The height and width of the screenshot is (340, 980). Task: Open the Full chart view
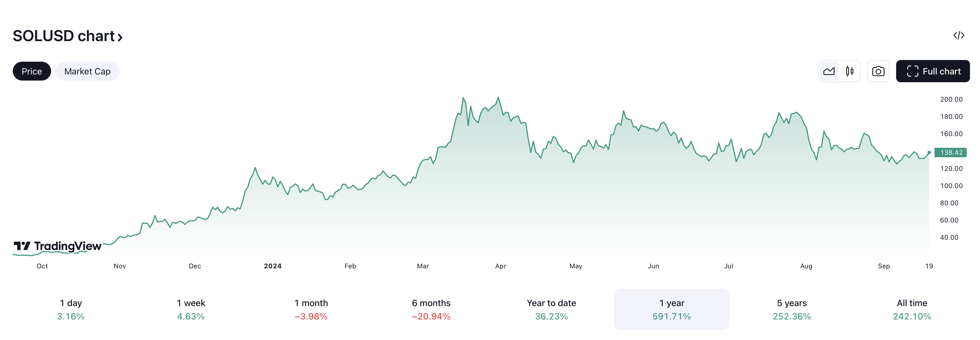click(x=933, y=71)
